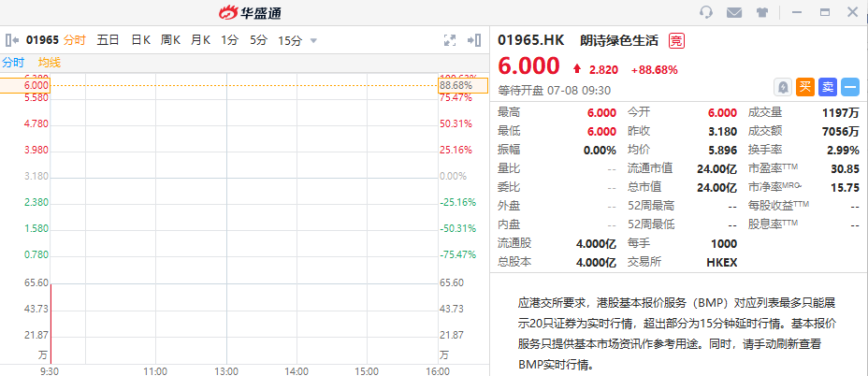Switch to 五日 chart tab

tap(108, 40)
